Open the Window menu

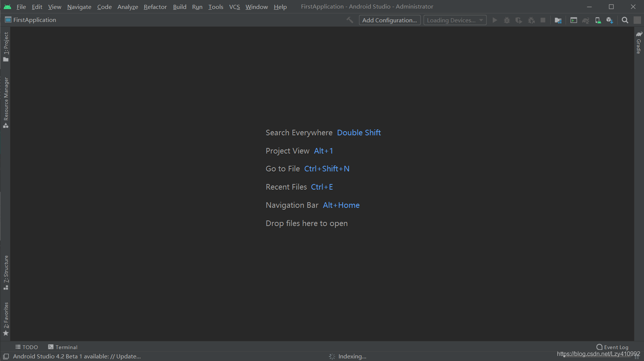pos(256,7)
